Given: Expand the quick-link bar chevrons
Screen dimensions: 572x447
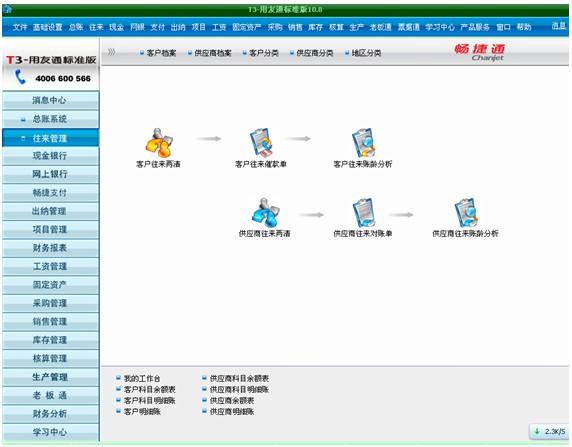Looking at the screenshot, I should [112, 52].
